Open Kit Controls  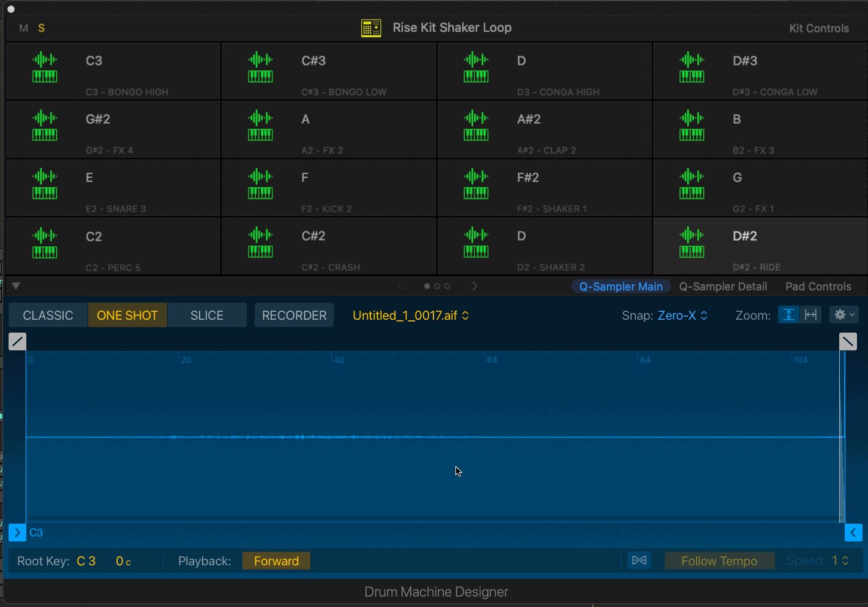pyautogui.click(x=819, y=28)
